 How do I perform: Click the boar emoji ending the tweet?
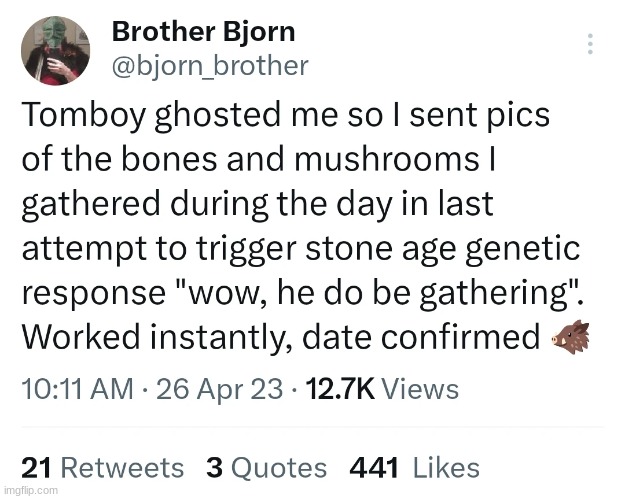click(570, 338)
